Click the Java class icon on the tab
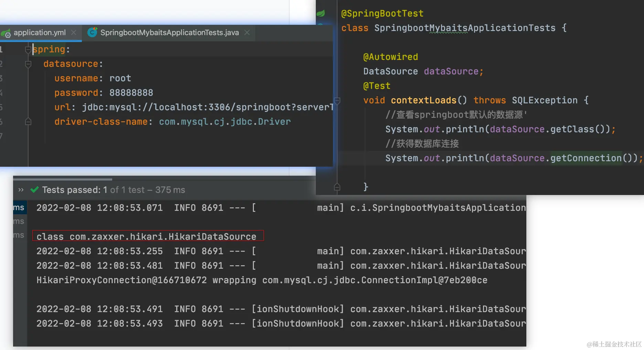 click(x=92, y=32)
